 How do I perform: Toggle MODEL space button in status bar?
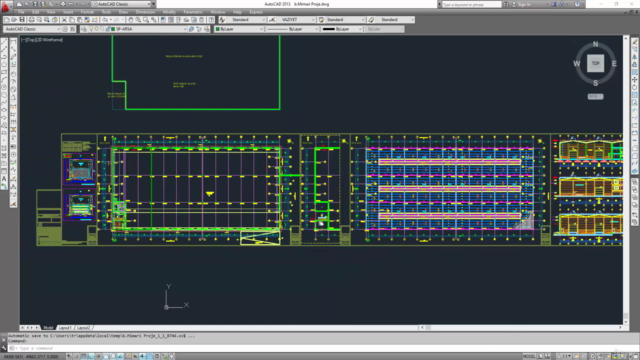pos(529,356)
